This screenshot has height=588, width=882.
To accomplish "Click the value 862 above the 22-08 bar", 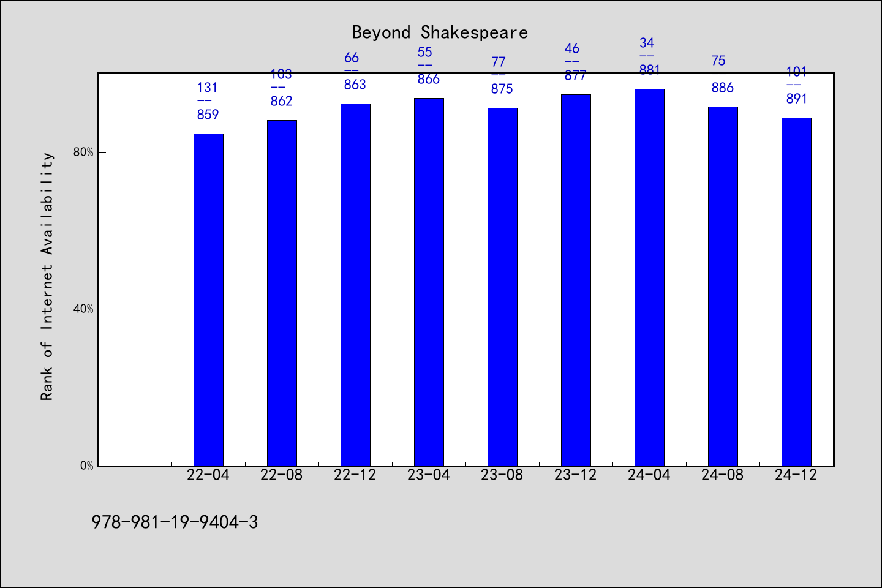I will 282,101.
